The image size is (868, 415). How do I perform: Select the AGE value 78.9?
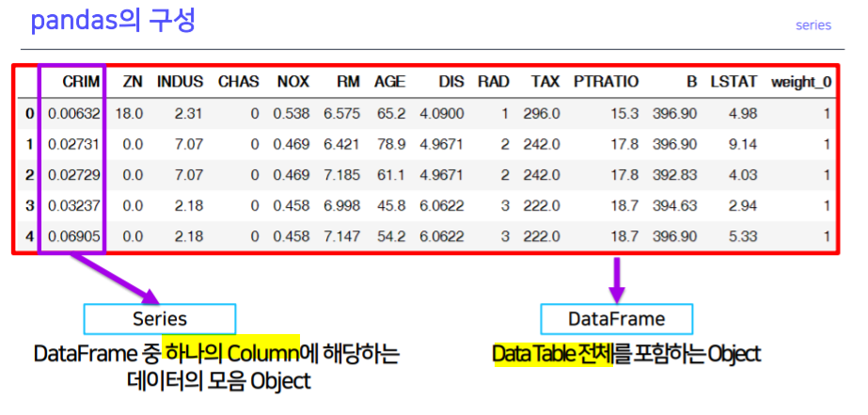pyautogui.click(x=390, y=145)
